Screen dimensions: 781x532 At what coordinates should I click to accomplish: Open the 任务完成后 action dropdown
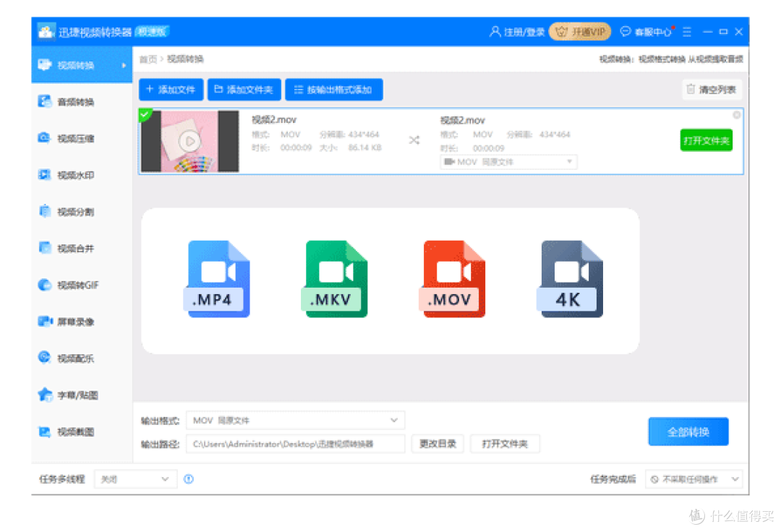tap(693, 479)
